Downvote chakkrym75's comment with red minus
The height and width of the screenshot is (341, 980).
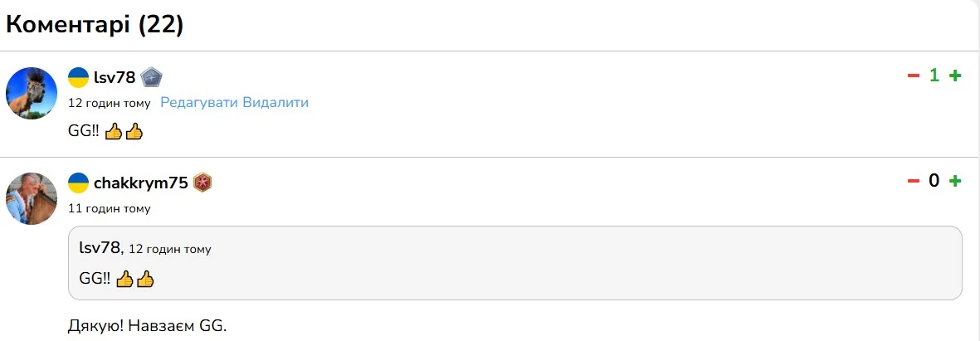point(914,181)
